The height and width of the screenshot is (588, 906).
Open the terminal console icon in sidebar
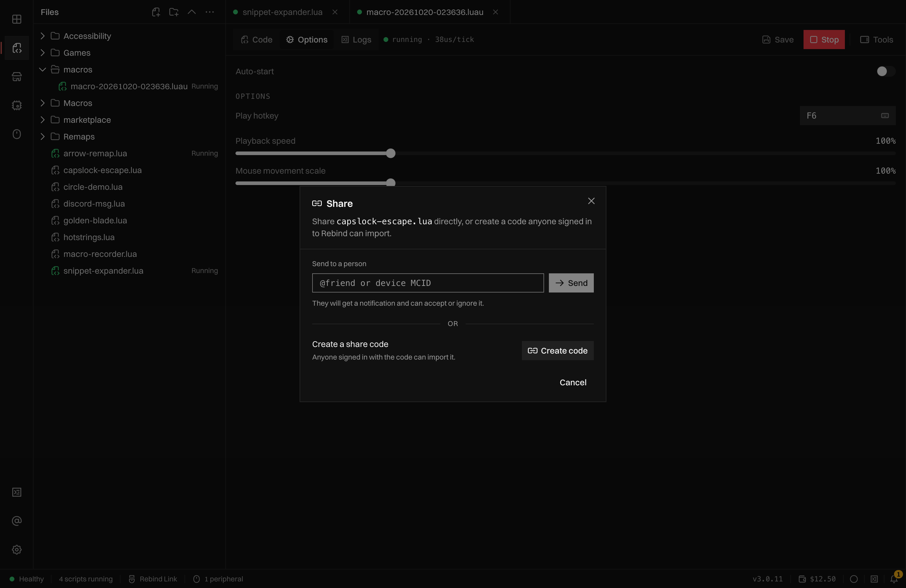point(17,492)
